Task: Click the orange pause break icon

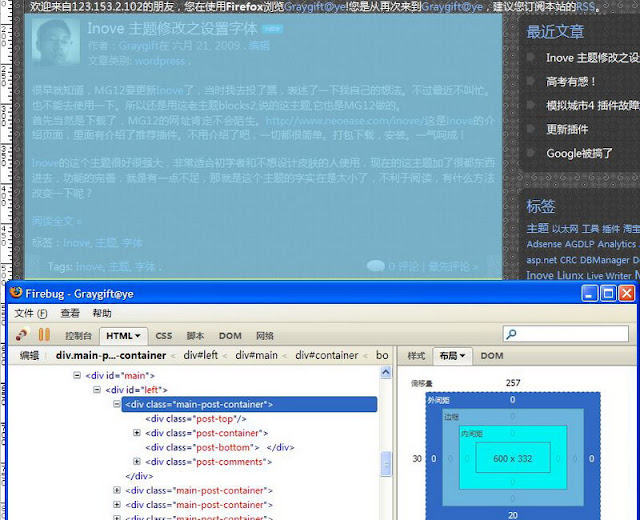Action: coord(44,335)
